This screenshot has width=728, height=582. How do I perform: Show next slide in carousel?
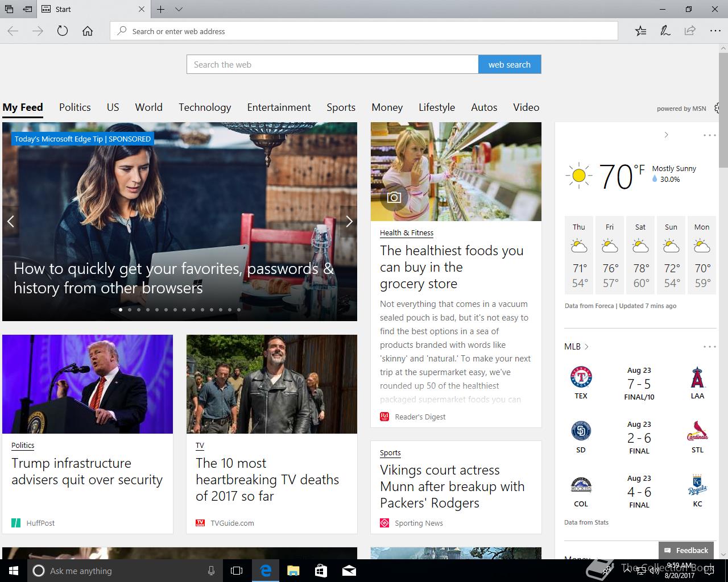[349, 222]
